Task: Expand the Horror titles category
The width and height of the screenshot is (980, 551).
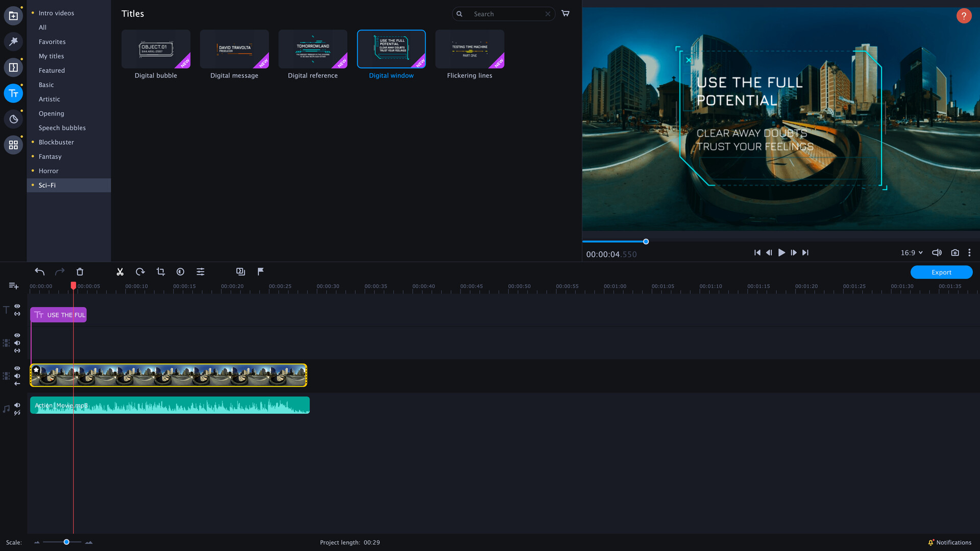Action: [48, 170]
